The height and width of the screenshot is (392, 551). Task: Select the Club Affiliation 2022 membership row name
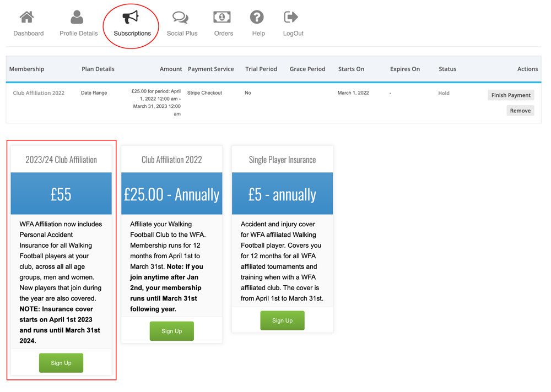[x=39, y=93]
